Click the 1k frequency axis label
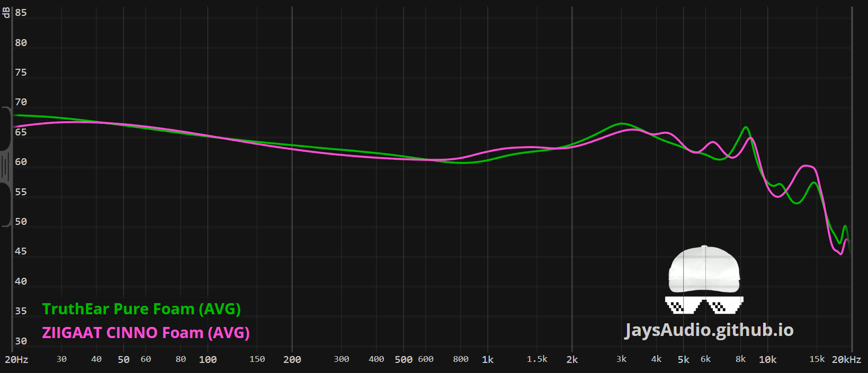868x373 pixels. (x=488, y=360)
